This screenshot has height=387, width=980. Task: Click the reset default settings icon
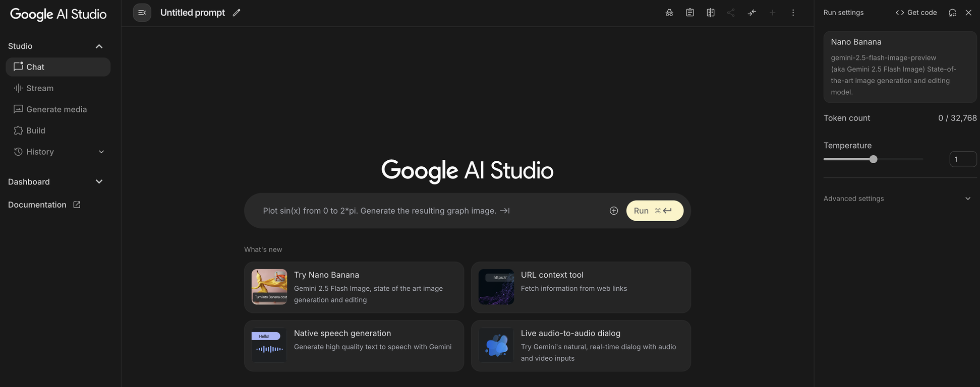(x=952, y=13)
